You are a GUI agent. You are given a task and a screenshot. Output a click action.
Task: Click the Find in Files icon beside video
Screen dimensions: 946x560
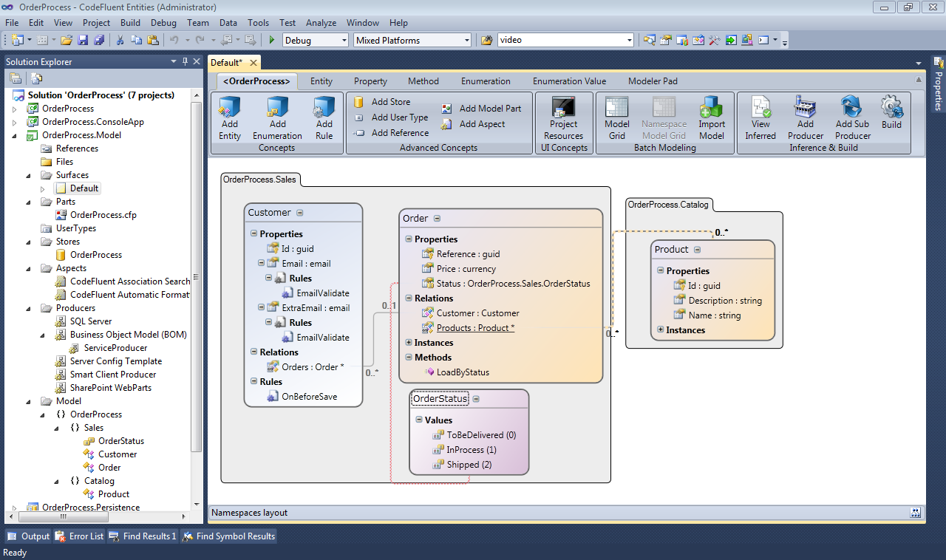click(487, 40)
